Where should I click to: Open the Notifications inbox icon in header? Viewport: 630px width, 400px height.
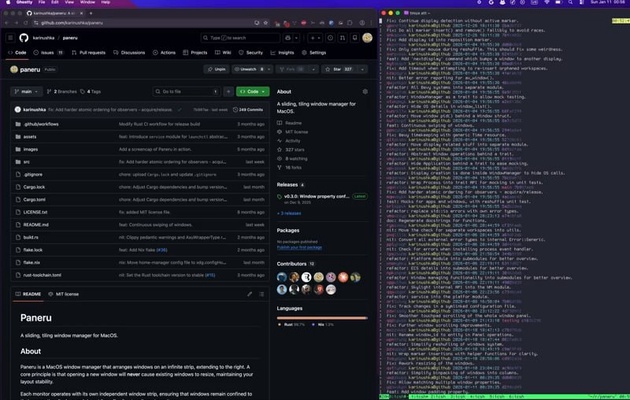(x=355, y=38)
